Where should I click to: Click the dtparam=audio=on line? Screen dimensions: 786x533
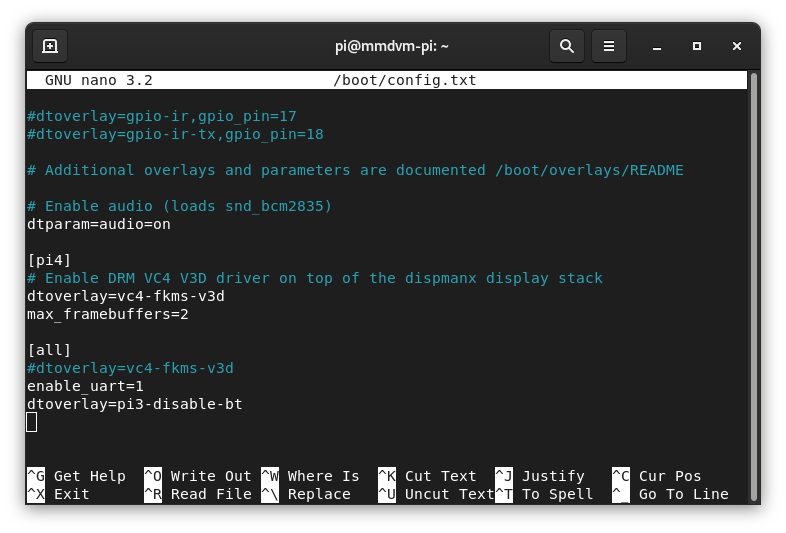point(99,224)
